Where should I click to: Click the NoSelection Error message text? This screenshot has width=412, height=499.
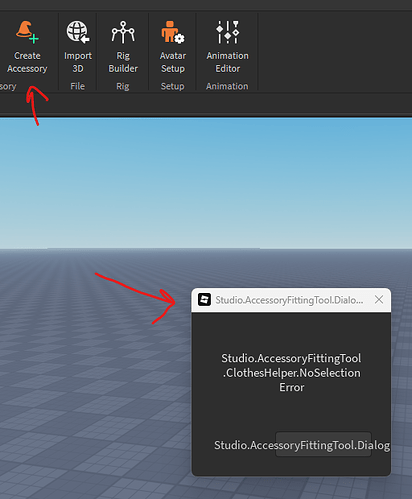tap(291, 373)
